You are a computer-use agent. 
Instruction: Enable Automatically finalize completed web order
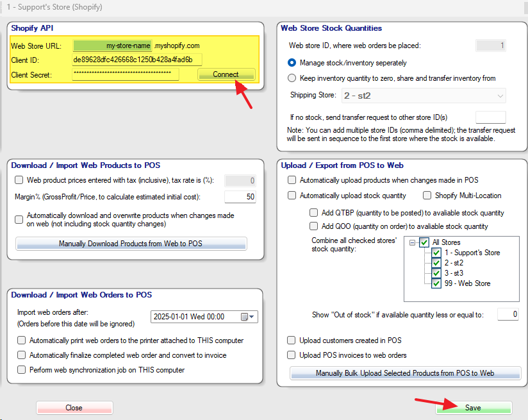coord(22,355)
